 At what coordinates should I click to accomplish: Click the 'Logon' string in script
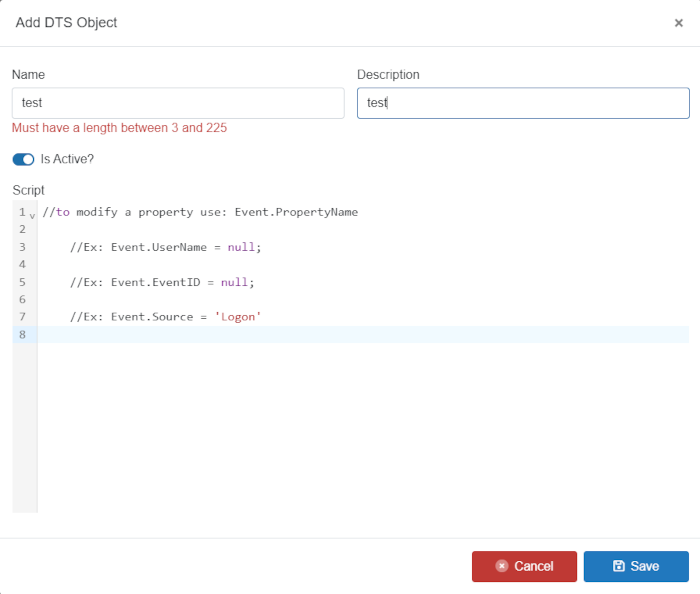point(238,317)
